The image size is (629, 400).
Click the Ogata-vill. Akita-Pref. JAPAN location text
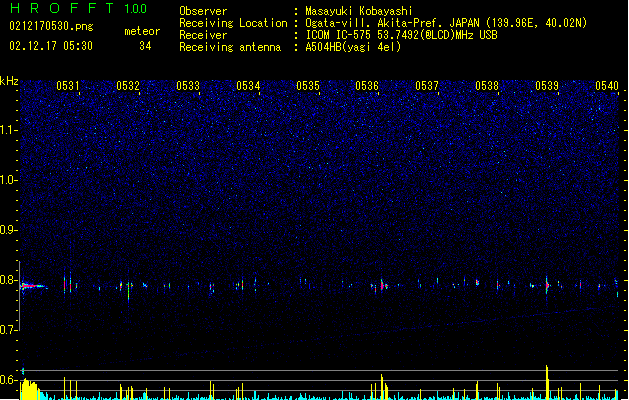[x=446, y=23]
